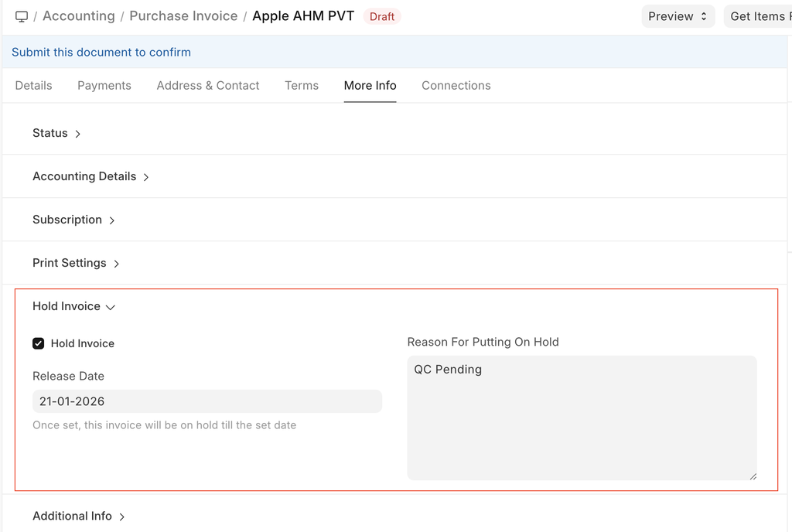Viewport: 792px width, 532px height.
Task: Uncheck the Hold Invoice checkbox
Action: 39,343
